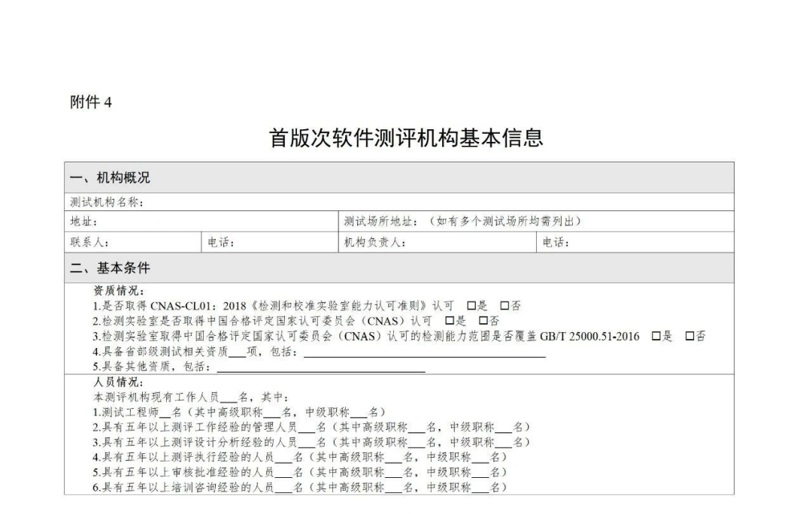
Task: Click the title 首版次软件测评机构基本信息
Action: click(406, 138)
